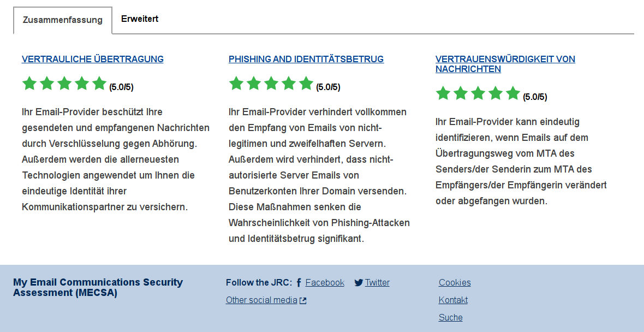The width and height of the screenshot is (644, 332).
Task: Click middle star under Vertrauenswürdigkeit von Nachrichten
Action: 478,93
